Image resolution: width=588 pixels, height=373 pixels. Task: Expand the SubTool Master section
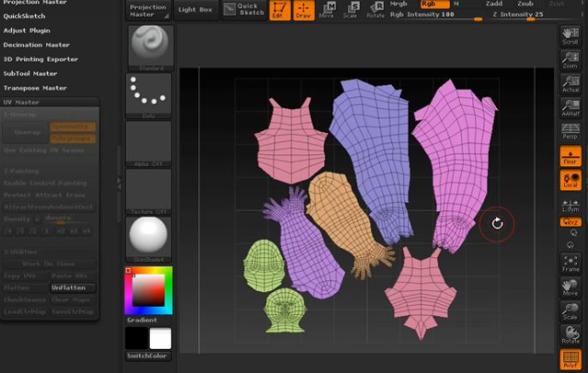(x=30, y=73)
